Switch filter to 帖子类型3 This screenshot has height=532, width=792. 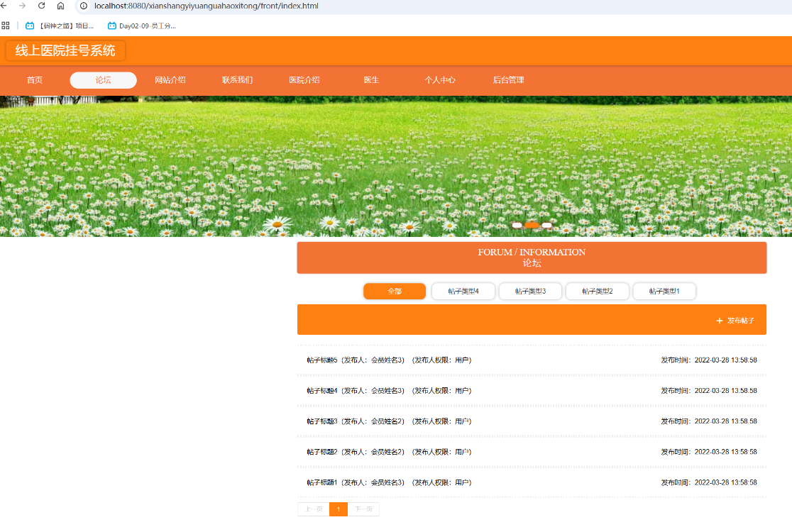pyautogui.click(x=530, y=291)
